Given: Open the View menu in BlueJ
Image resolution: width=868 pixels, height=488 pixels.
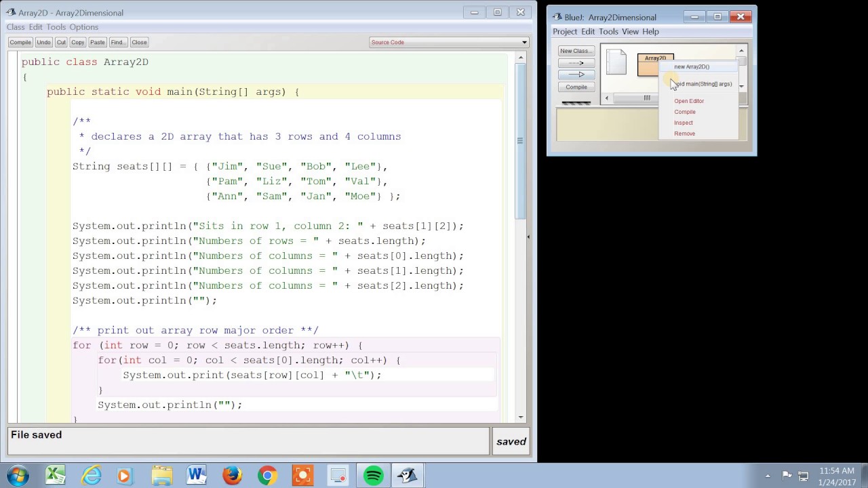Looking at the screenshot, I should 631,32.
